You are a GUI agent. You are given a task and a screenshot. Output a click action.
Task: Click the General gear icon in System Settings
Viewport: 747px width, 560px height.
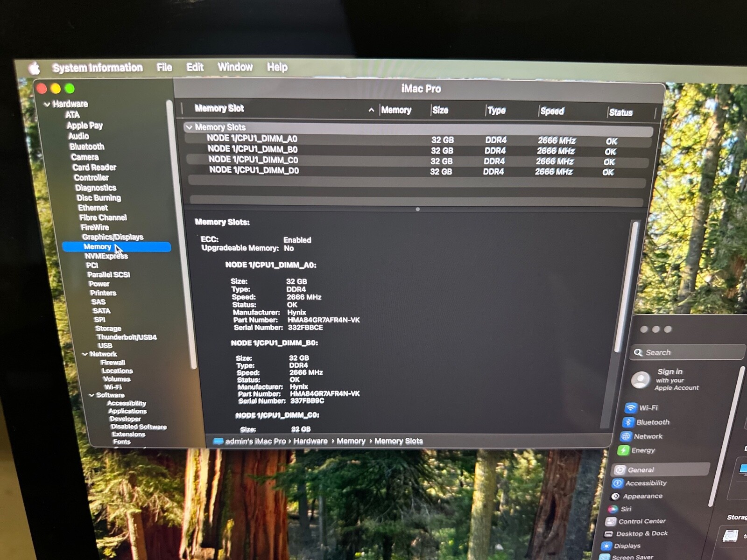[x=620, y=470]
